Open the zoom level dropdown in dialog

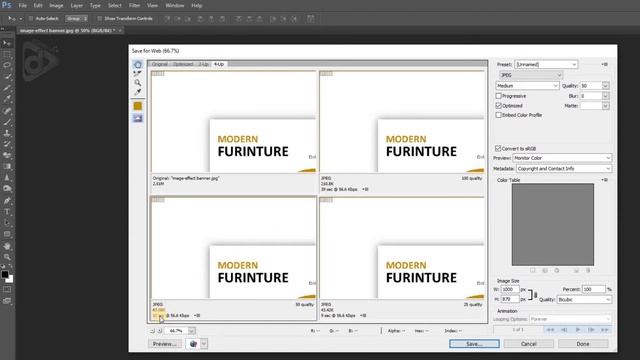(x=191, y=331)
